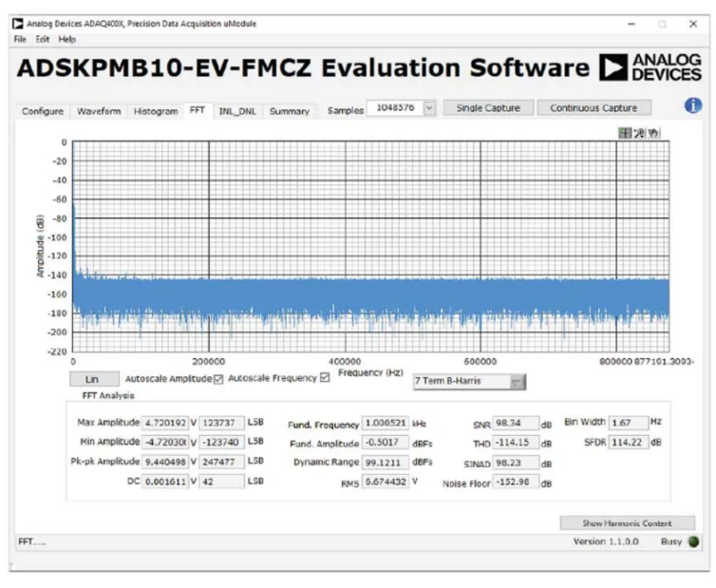716x588 pixels.
Task: Click the Analog Devices logo
Action: [650, 67]
